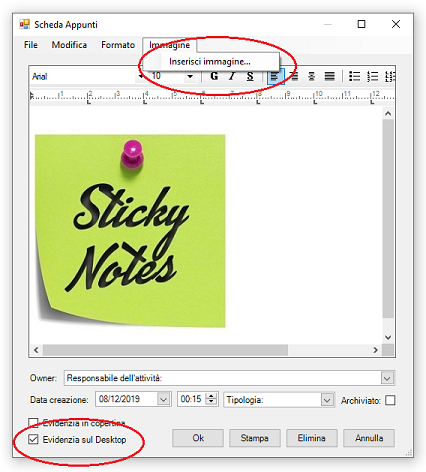Click the horizontal scrollbar thumb
This screenshot has width=426, height=472.
[x=165, y=350]
